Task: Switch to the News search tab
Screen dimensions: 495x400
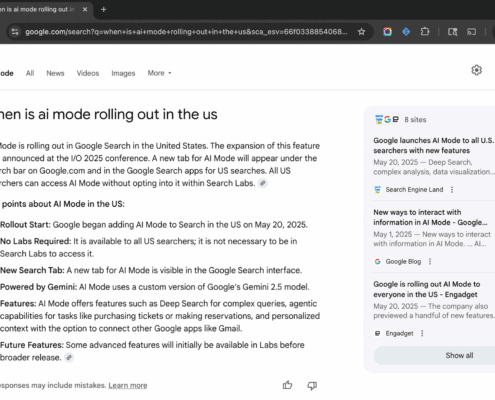Action: point(55,73)
